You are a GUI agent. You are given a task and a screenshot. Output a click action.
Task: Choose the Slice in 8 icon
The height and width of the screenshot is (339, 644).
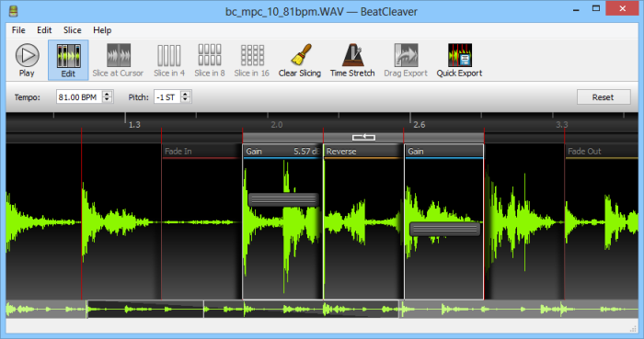click(x=210, y=55)
